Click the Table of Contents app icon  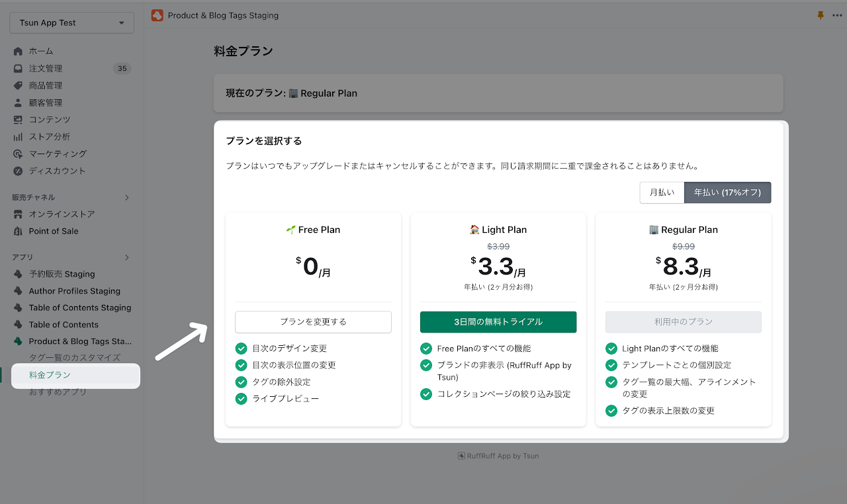[18, 325]
